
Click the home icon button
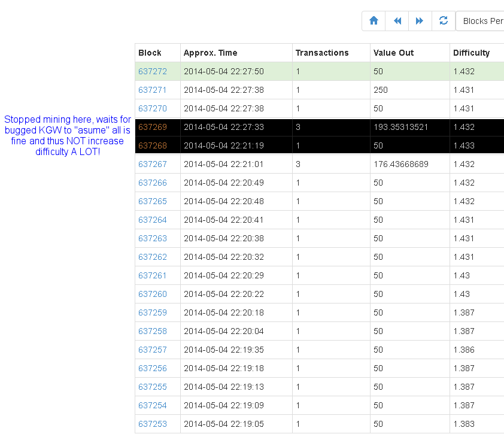click(374, 21)
